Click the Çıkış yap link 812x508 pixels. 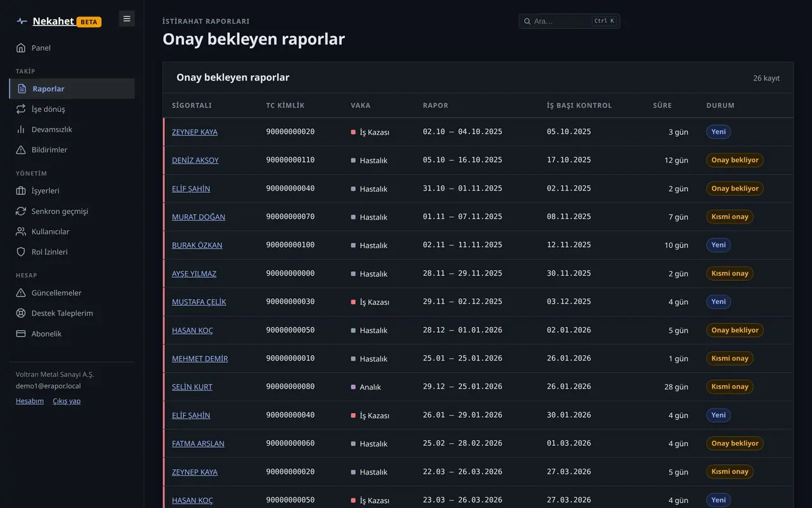click(x=67, y=401)
